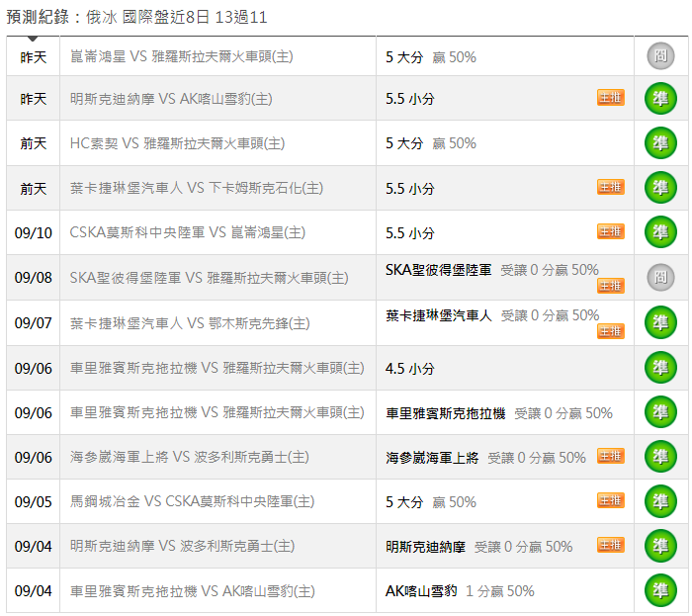Click 5.5 小分 prediction in 09/10 row

tap(410, 233)
